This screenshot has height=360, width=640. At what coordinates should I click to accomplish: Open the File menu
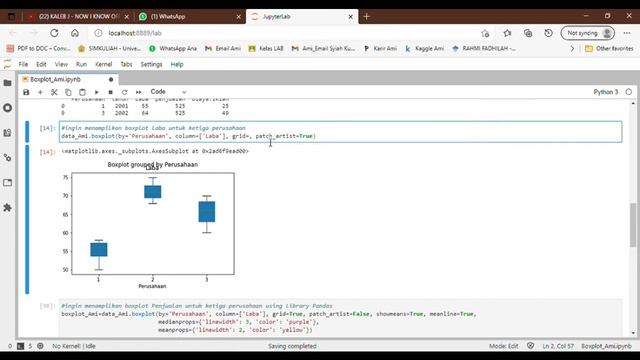23,64
